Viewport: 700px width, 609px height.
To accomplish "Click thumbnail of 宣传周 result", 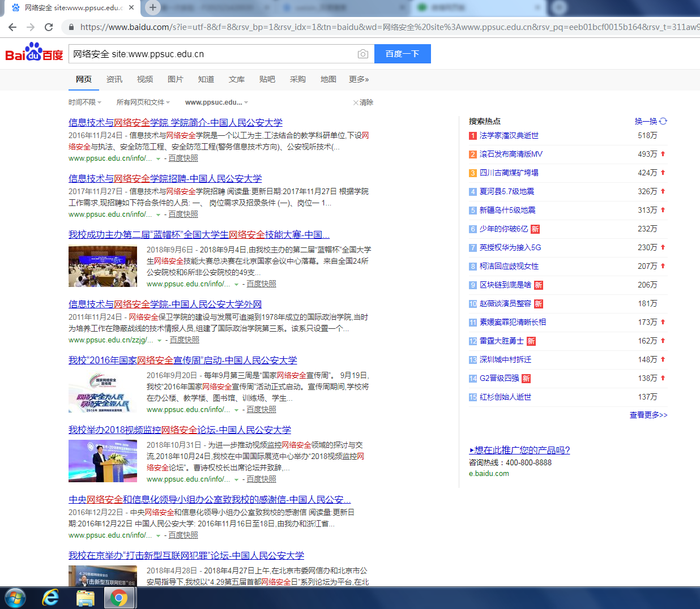I will (x=103, y=392).
